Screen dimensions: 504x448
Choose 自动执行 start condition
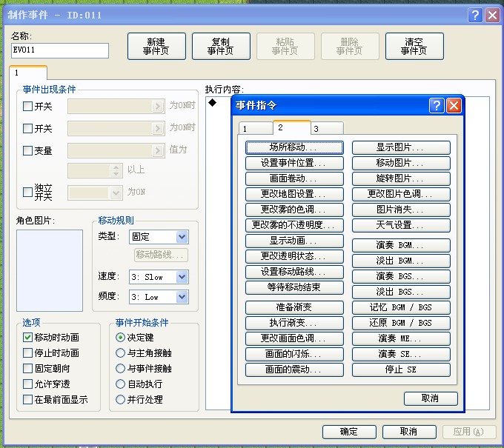[x=120, y=384]
